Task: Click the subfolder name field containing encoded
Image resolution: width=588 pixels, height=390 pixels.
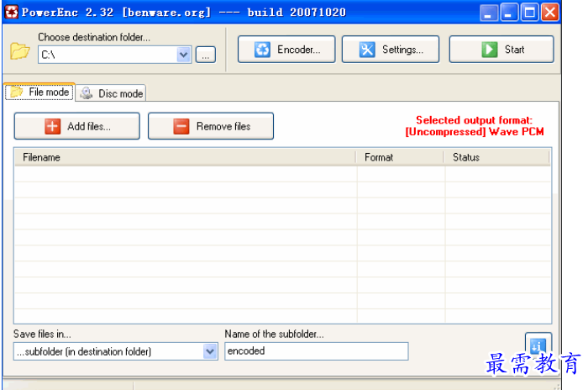Action: (x=316, y=351)
